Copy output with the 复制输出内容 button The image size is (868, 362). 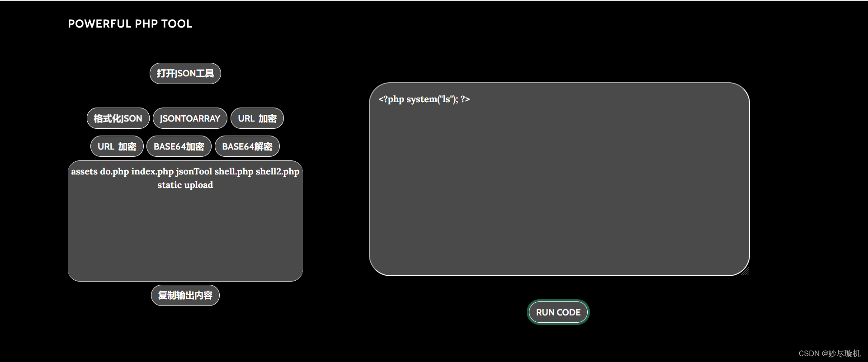185,295
